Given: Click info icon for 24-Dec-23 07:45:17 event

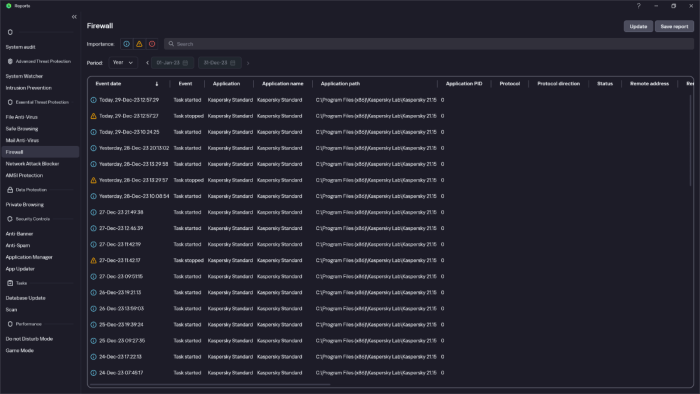Looking at the screenshot, I should pos(93,373).
